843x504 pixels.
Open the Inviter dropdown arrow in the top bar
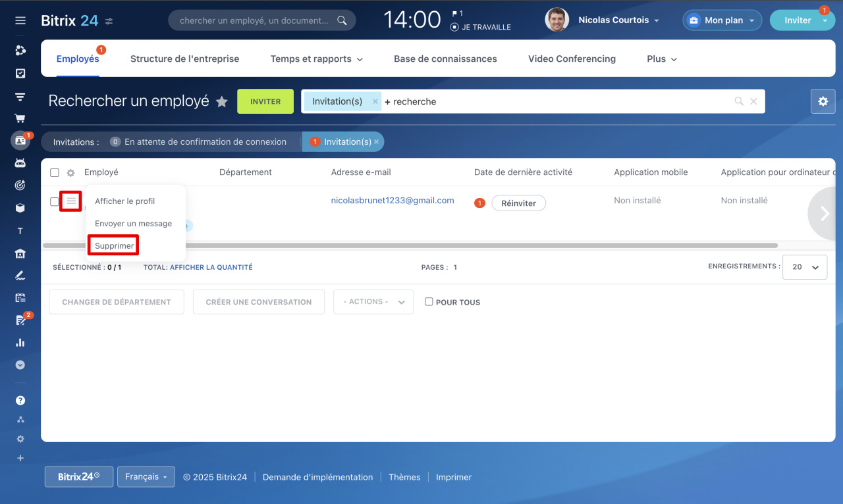[x=825, y=20]
